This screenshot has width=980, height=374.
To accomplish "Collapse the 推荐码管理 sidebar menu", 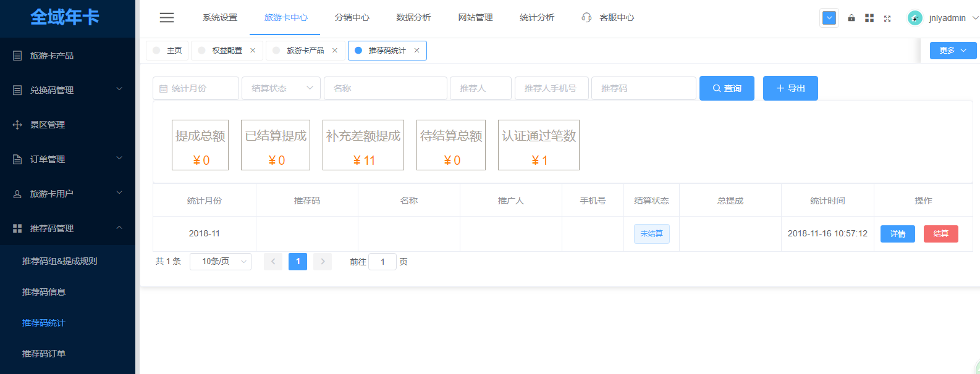I will [x=119, y=227].
